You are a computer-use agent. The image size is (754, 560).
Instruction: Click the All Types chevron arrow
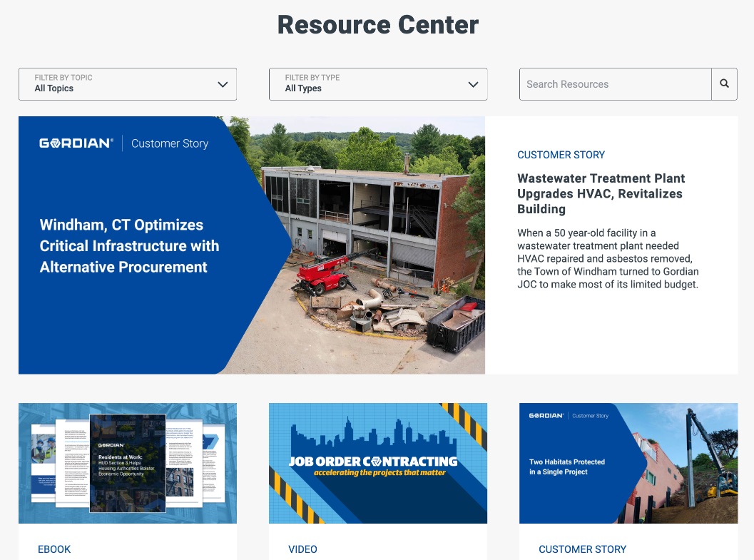tap(473, 85)
